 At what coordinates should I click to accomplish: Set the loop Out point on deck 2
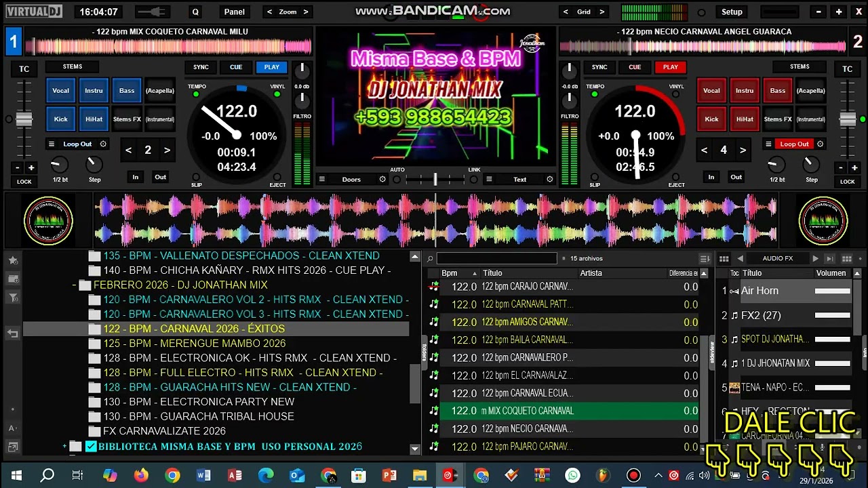[x=736, y=177]
